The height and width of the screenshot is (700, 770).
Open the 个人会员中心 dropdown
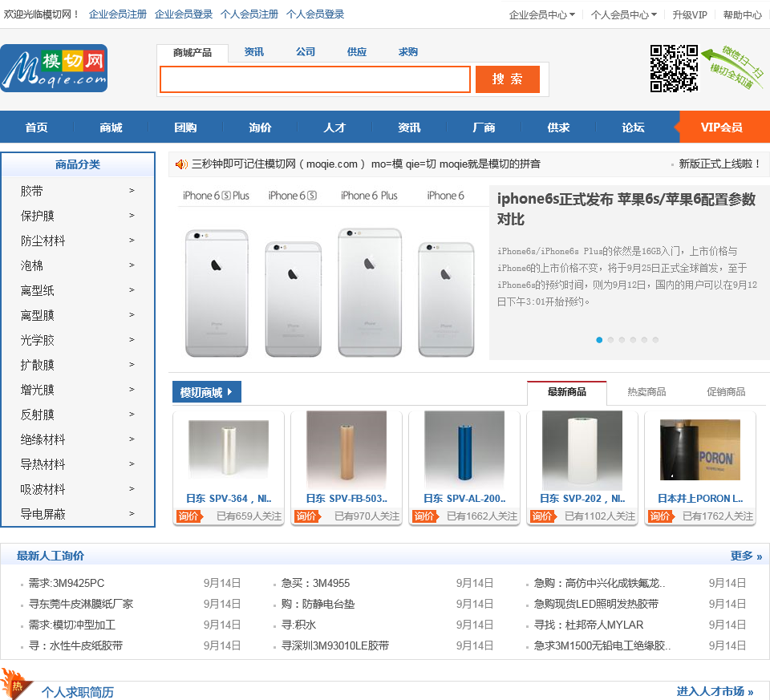coord(624,14)
